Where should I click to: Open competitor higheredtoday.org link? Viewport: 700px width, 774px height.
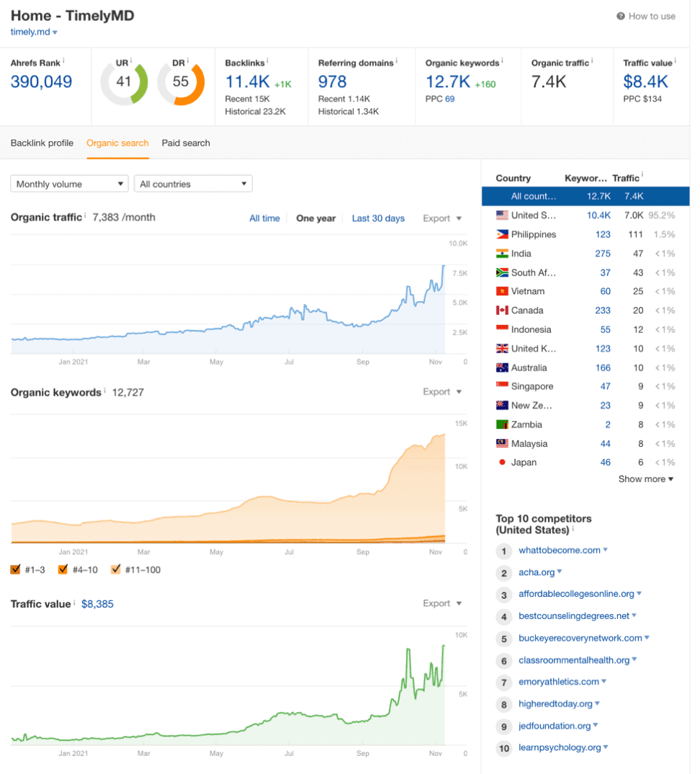tap(555, 703)
